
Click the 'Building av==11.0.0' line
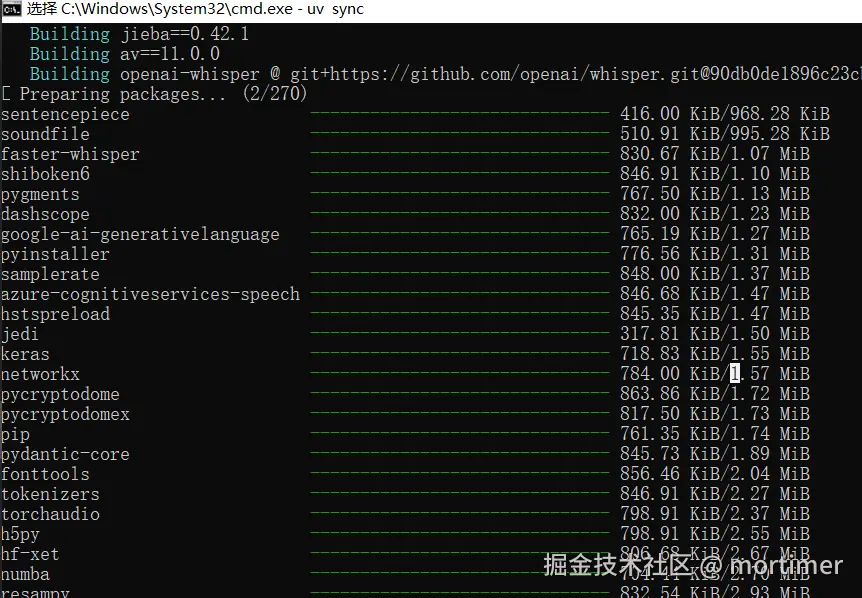pos(125,54)
